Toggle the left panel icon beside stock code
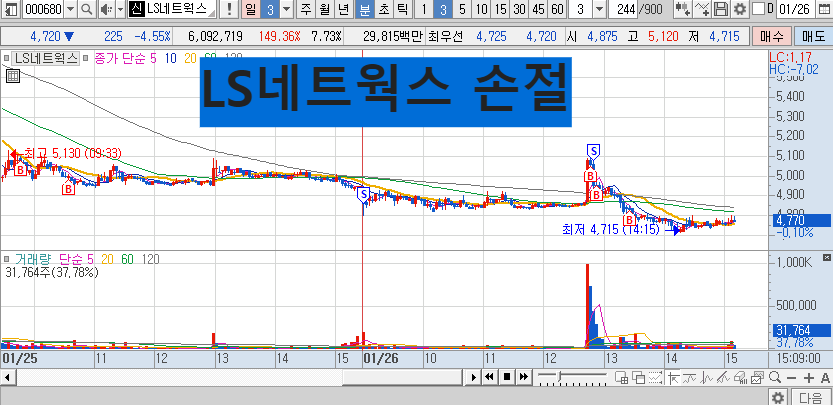The width and height of the screenshot is (833, 405). [12, 9]
